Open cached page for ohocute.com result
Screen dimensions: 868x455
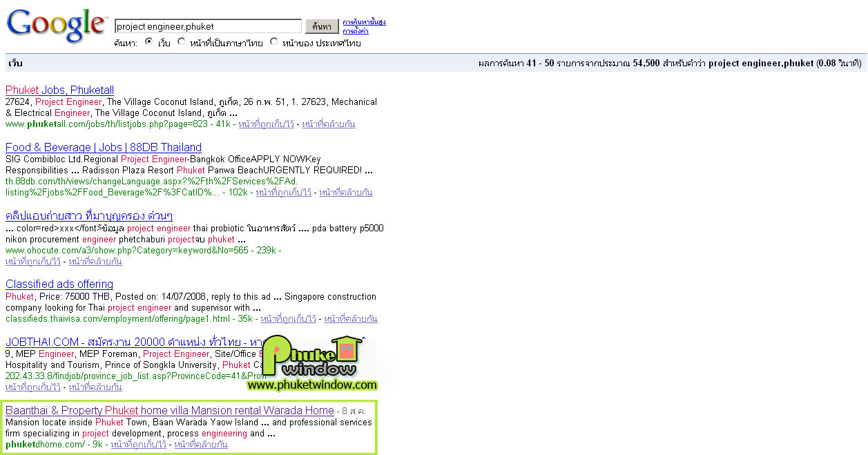click(33, 262)
